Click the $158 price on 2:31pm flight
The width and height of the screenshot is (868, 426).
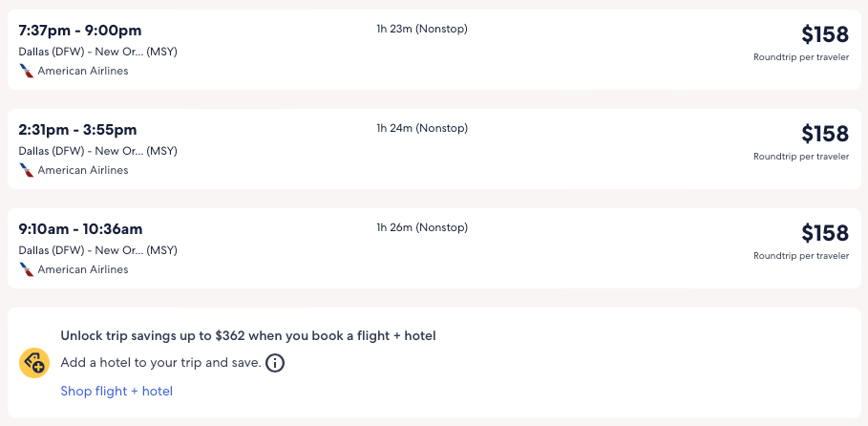(824, 134)
